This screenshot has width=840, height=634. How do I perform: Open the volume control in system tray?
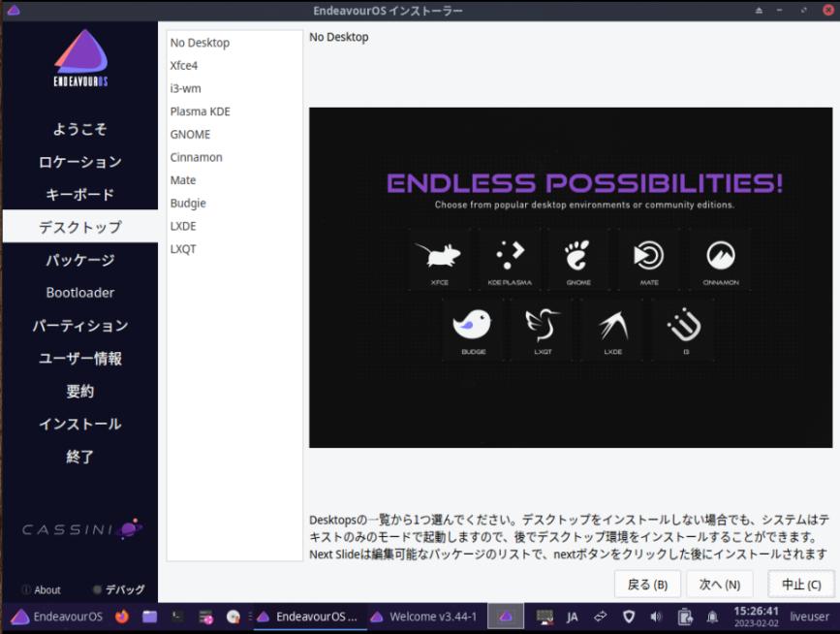click(x=656, y=618)
